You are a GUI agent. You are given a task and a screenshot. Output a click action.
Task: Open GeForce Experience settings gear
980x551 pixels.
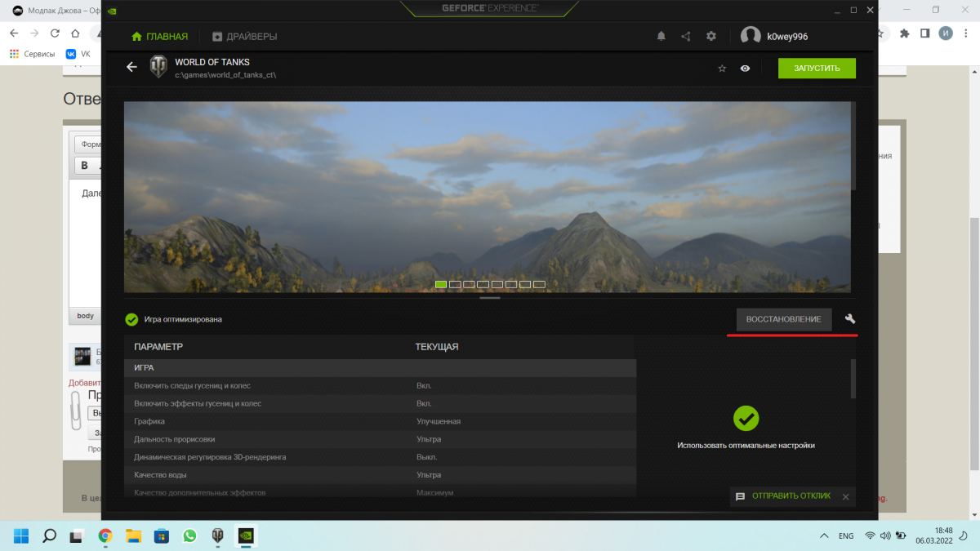coord(711,37)
